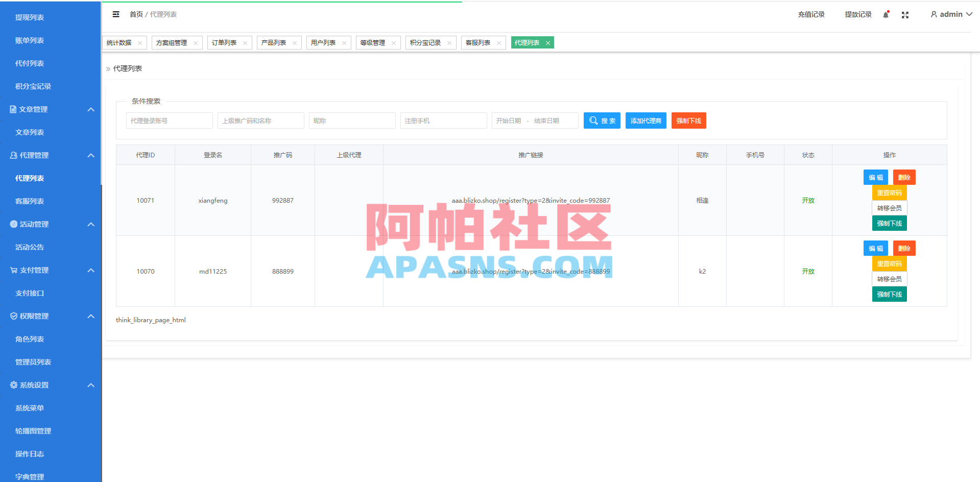
Task: Open the 开始日期 date range picker
Action: click(535, 120)
